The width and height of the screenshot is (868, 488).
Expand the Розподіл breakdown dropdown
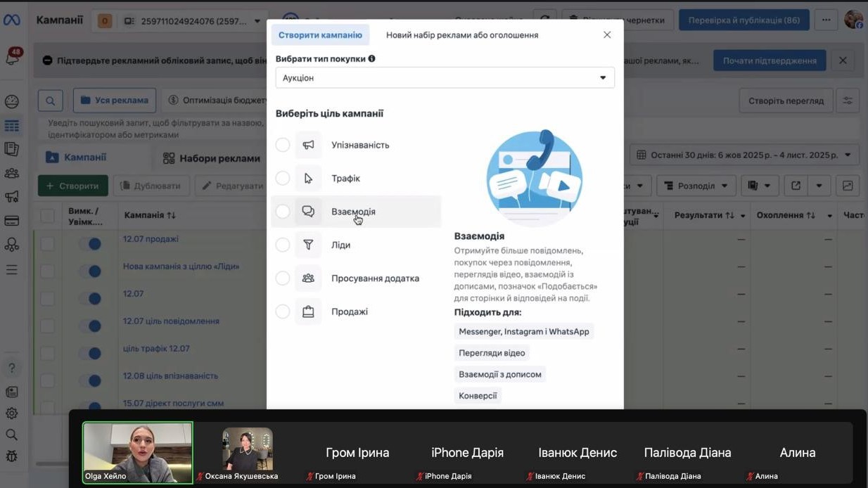point(696,186)
